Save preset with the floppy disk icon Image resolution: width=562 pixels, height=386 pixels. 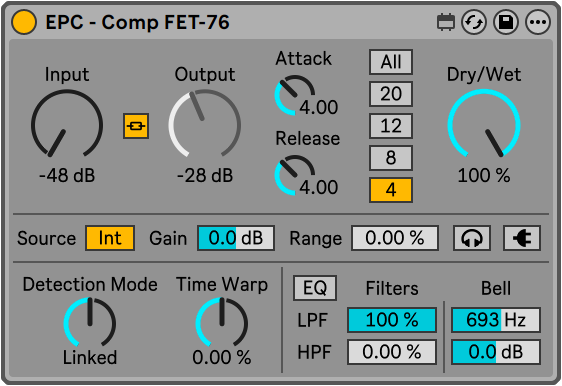point(506,22)
